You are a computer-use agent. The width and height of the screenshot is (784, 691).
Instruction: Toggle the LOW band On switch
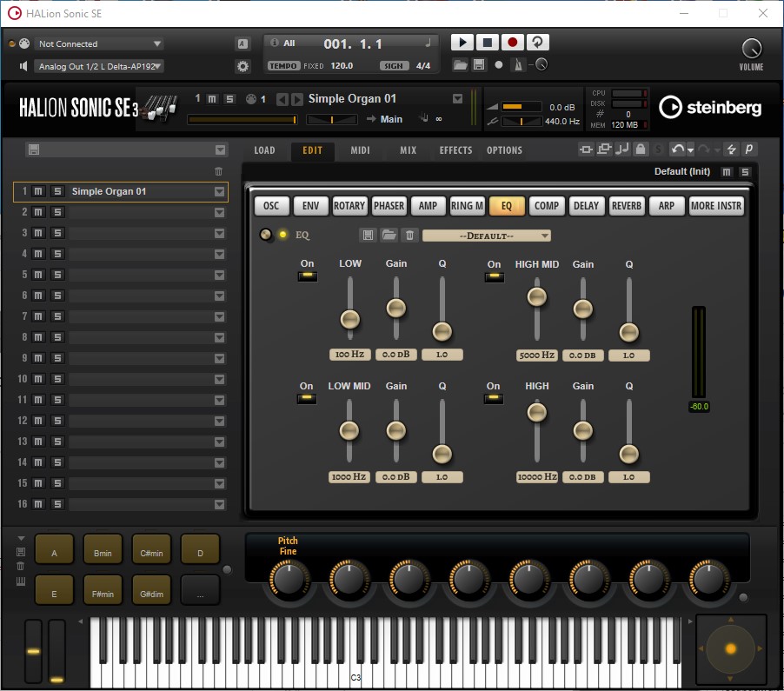pyautogui.click(x=308, y=276)
